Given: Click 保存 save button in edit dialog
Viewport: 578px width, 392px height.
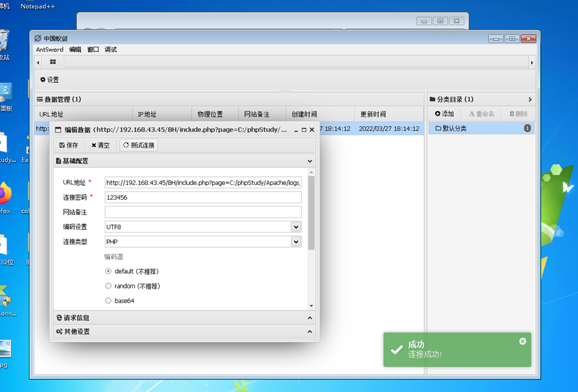Looking at the screenshot, I should (69, 145).
